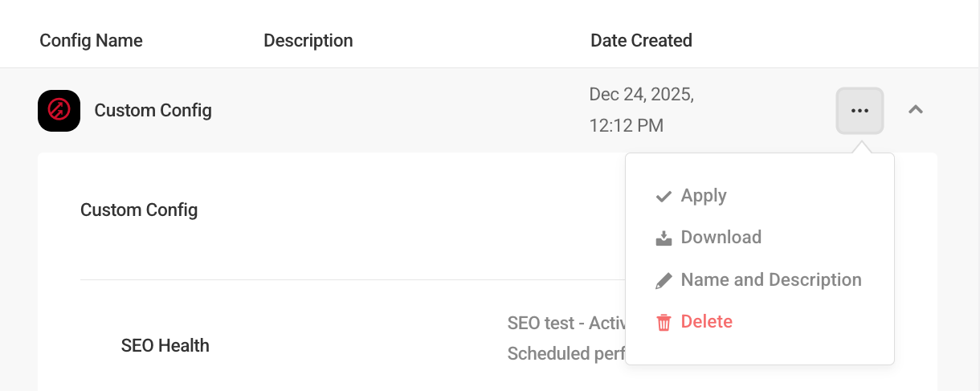Screen dimensions: 980x391
Task: Choose Delete from the actions menu
Action: [x=706, y=322]
